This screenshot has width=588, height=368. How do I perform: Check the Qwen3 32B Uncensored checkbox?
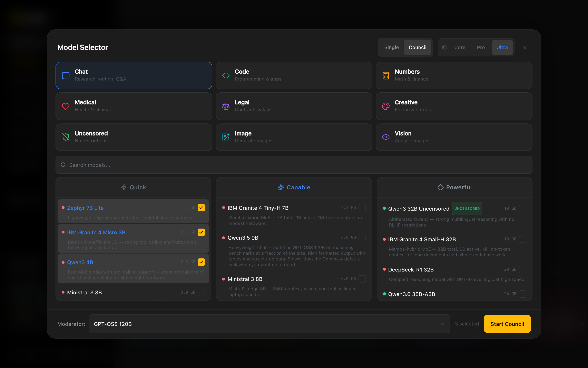[522, 208]
